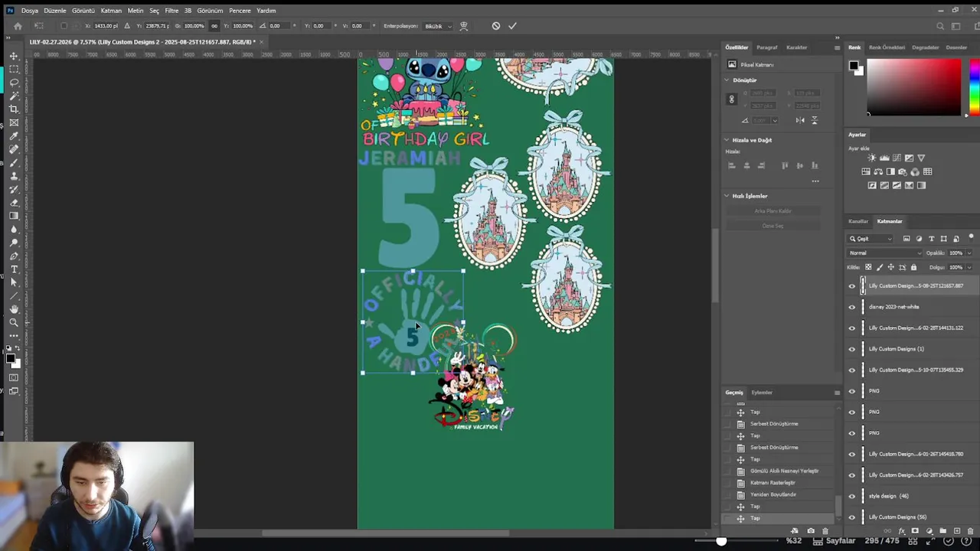Select the Lasso tool

pos(14,83)
